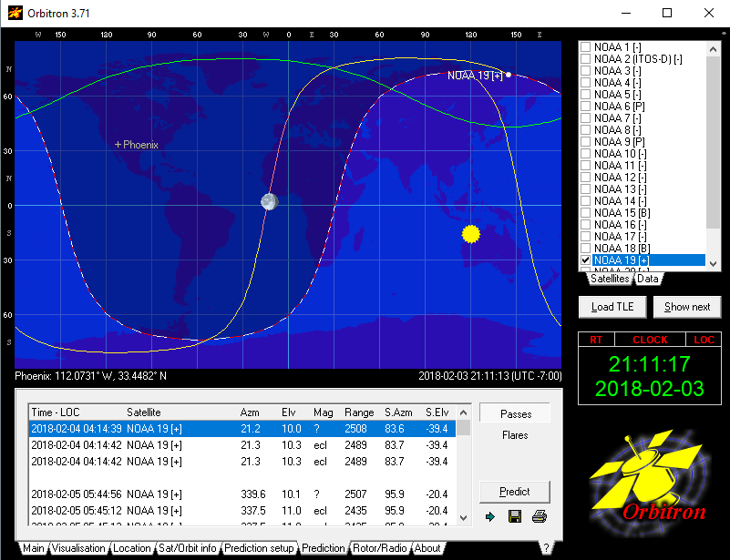
Task: Click the Phoenix location cross marker
Action: pos(118,145)
